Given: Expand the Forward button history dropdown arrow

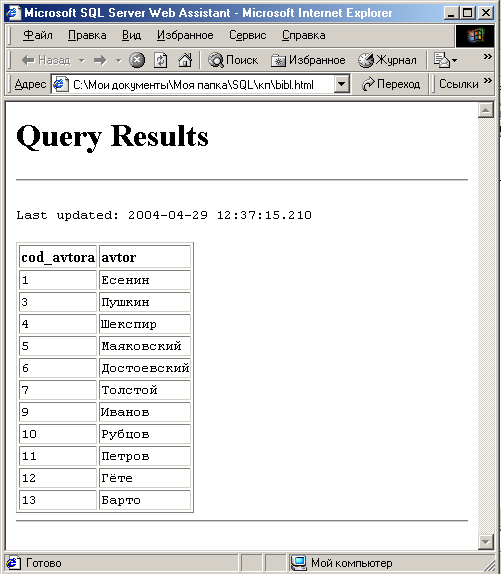Looking at the screenshot, I should tap(118, 60).
